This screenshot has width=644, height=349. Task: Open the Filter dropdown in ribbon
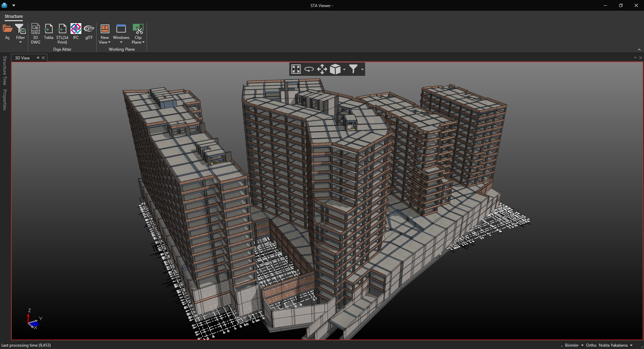(x=20, y=42)
